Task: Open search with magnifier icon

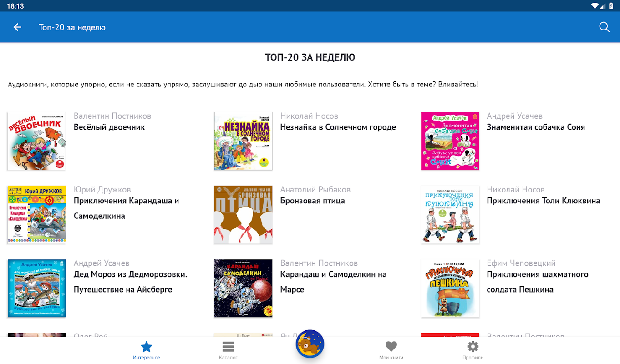Action: [x=604, y=27]
